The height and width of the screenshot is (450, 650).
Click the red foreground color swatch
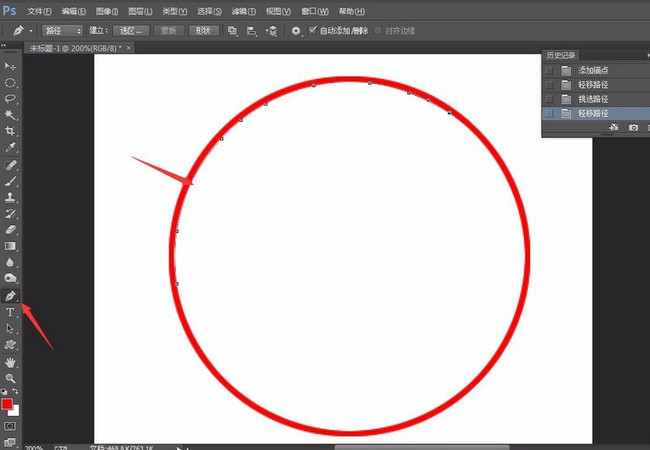click(8, 405)
